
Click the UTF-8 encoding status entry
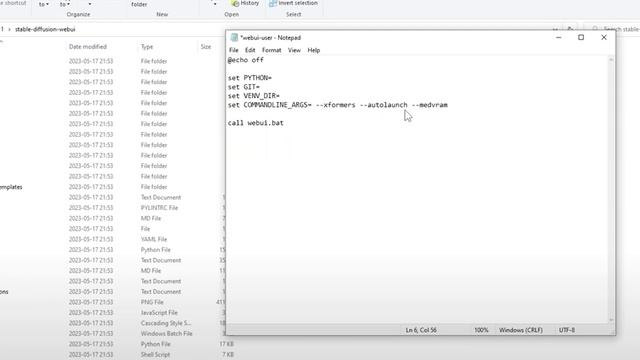click(x=567, y=330)
